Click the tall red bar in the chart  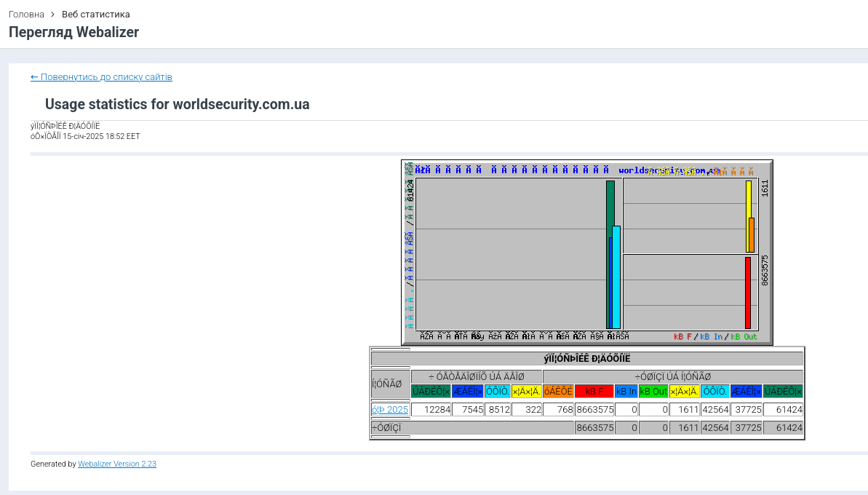pos(747,293)
